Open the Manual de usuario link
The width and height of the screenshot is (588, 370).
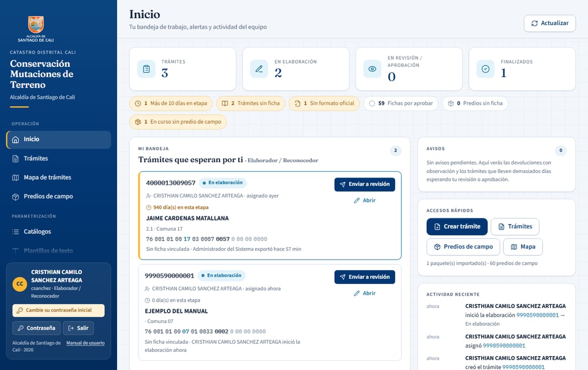point(86,343)
